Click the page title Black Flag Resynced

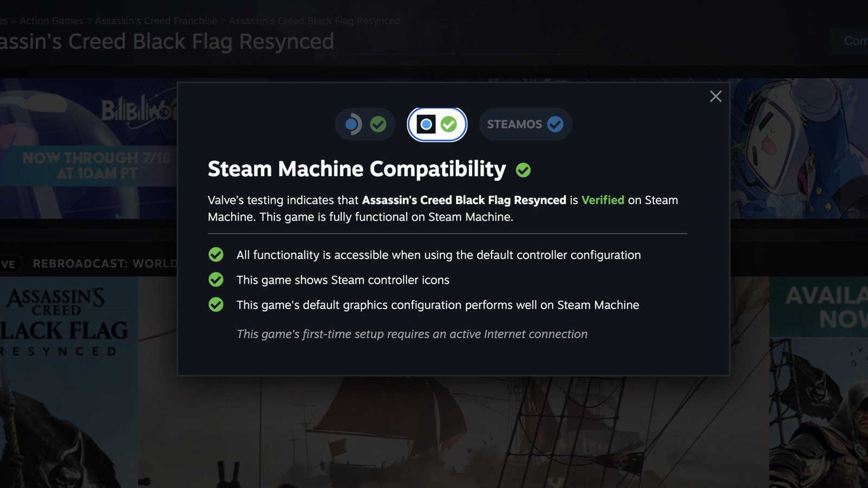(167, 42)
